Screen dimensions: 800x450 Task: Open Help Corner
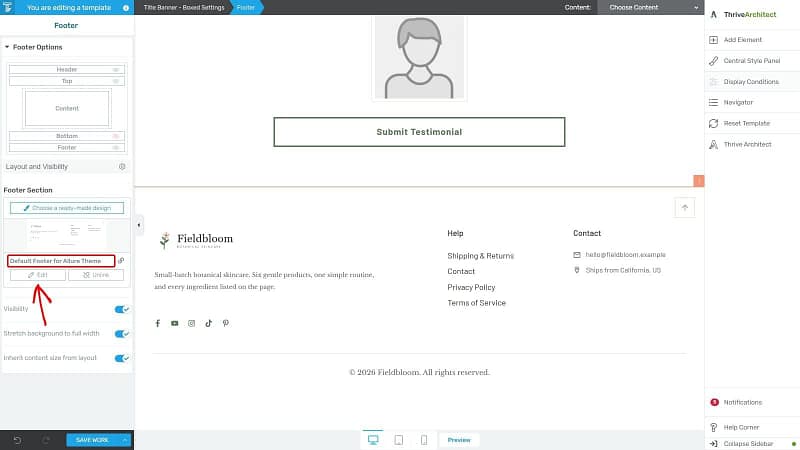pos(741,427)
